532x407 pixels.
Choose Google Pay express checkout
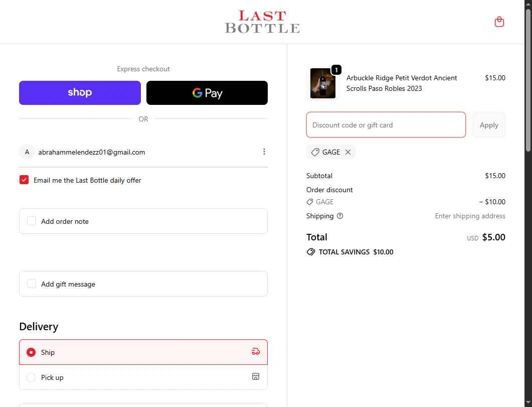[207, 93]
